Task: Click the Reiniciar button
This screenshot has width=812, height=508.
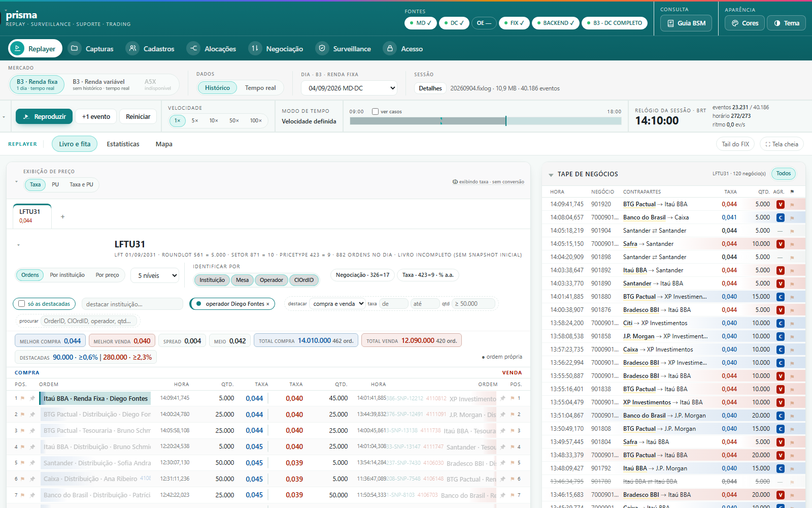Action: [x=138, y=116]
